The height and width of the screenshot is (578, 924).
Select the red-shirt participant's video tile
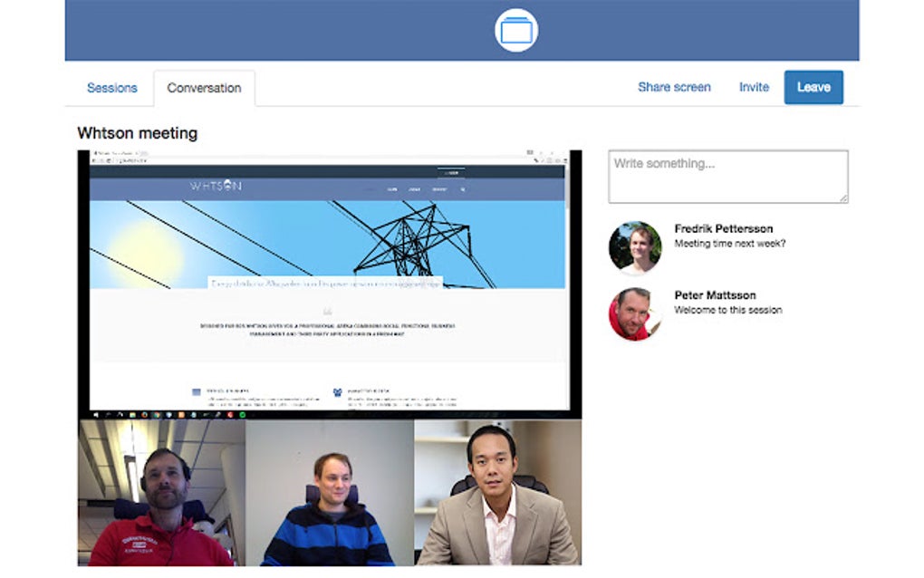pyautogui.click(x=161, y=493)
